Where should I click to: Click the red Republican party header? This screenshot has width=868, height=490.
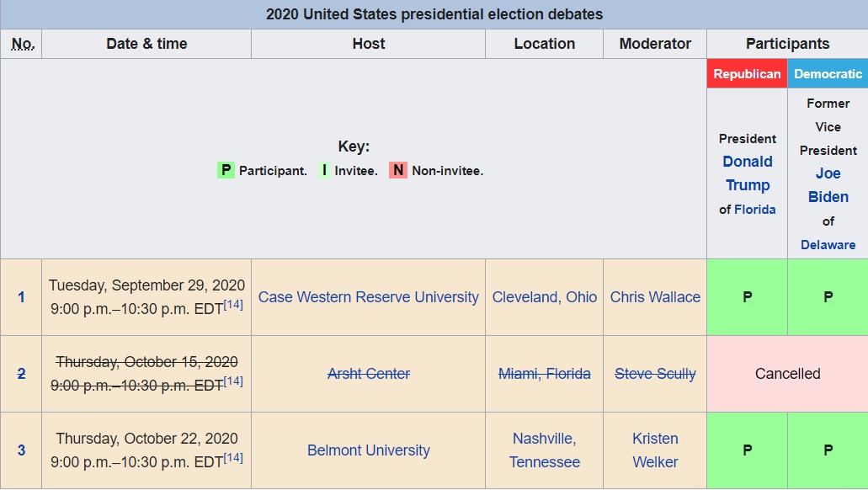coord(747,73)
